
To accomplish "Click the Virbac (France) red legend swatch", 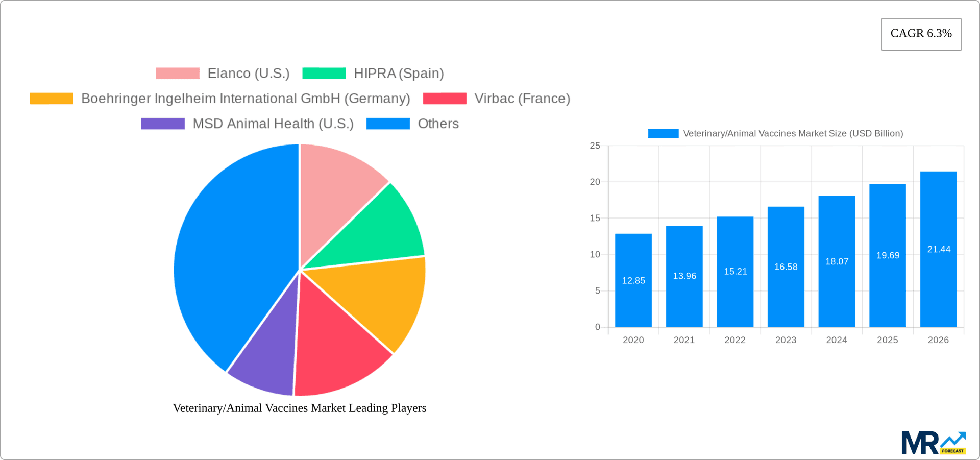I will click(x=445, y=98).
